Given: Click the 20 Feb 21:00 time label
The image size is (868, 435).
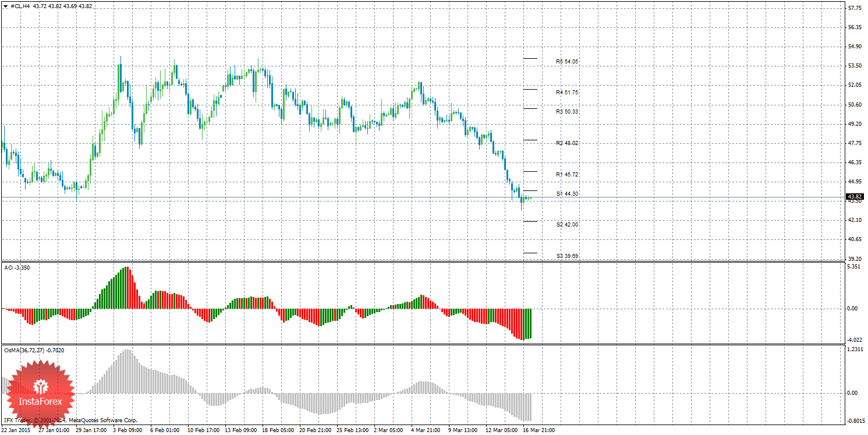Looking at the screenshot, I should (314, 430).
